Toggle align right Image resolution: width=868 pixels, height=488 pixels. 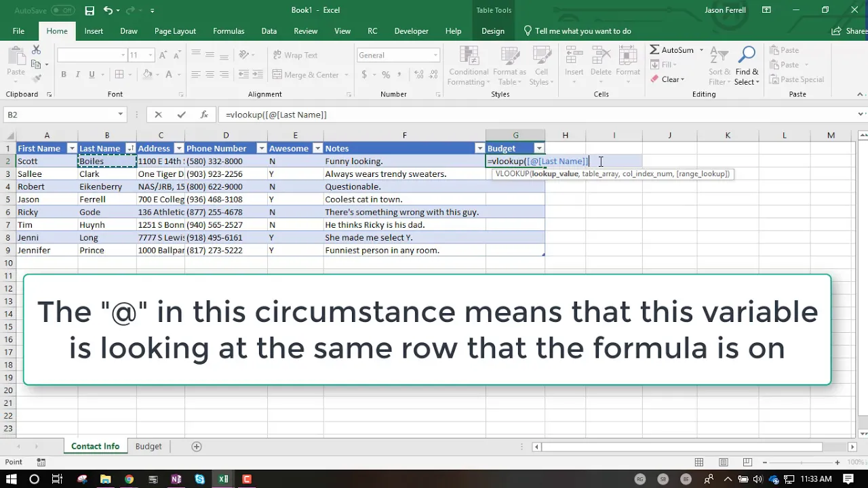(x=224, y=75)
